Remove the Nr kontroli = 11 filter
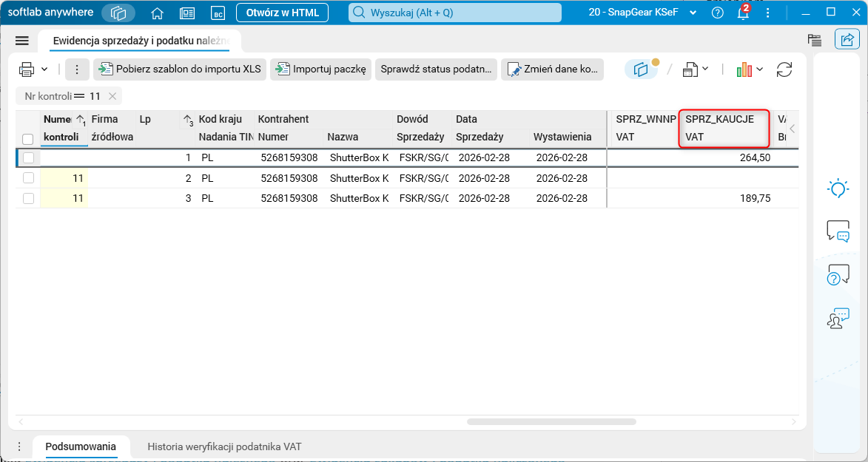This screenshot has height=462, width=868. (112, 96)
